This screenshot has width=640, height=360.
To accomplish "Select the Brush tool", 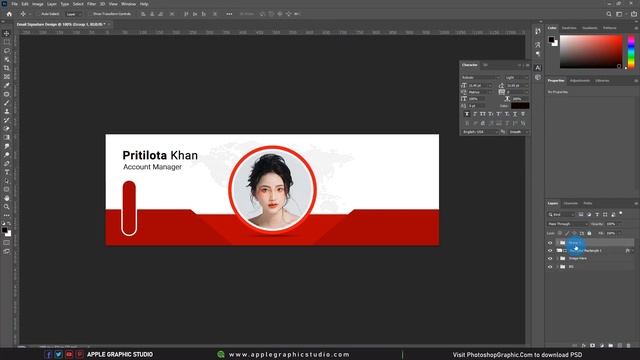I will 7,103.
